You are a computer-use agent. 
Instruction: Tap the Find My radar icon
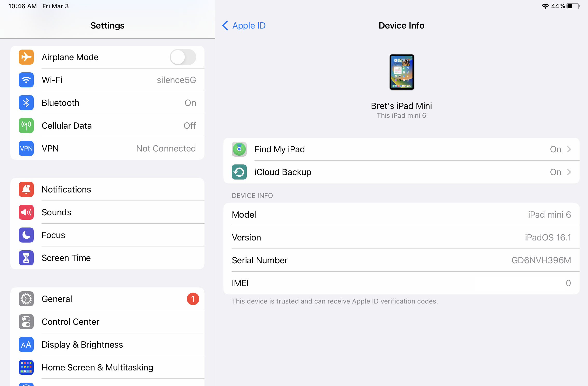pyautogui.click(x=239, y=149)
